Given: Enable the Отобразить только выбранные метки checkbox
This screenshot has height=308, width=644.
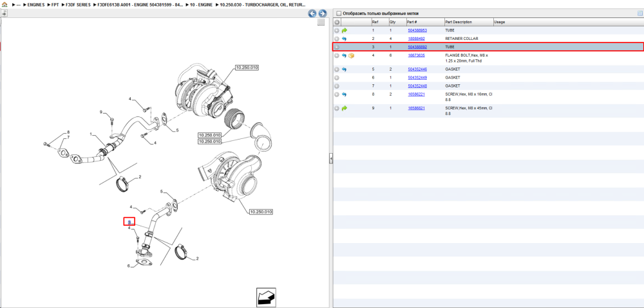Looking at the screenshot, I should pos(339,14).
